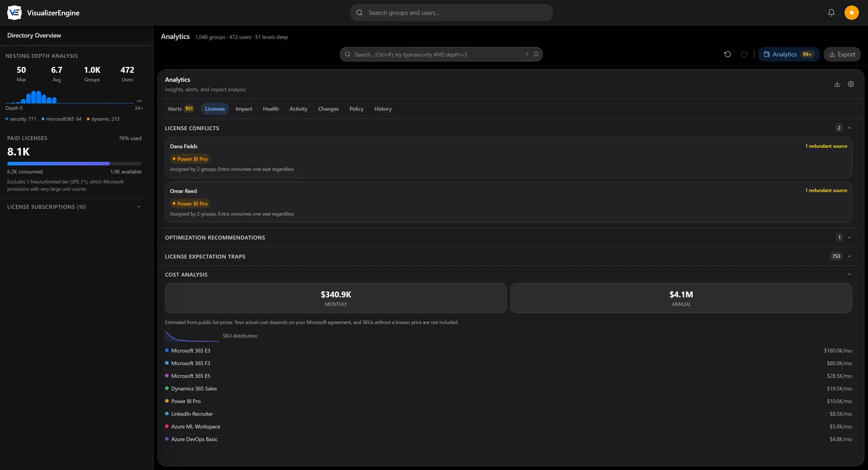Click Power BI Pro badge under Dana Fields
This screenshot has width=868, height=470.
(190, 159)
